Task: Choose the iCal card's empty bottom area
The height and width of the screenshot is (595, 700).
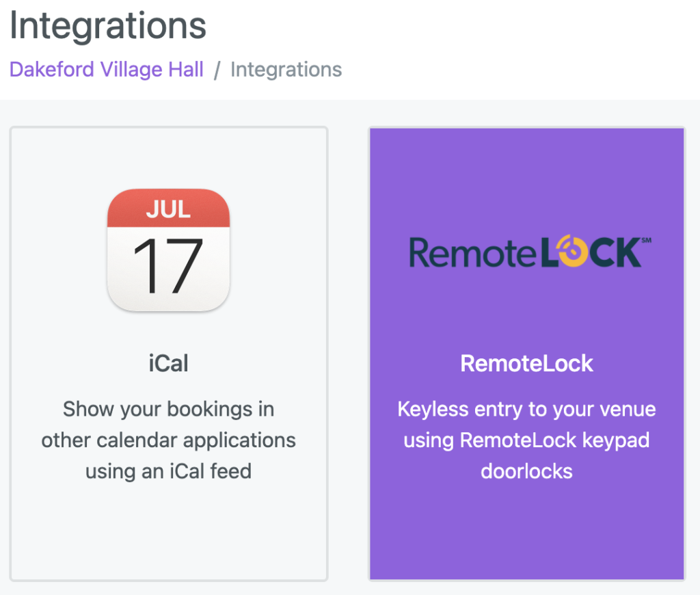Action: [168, 531]
